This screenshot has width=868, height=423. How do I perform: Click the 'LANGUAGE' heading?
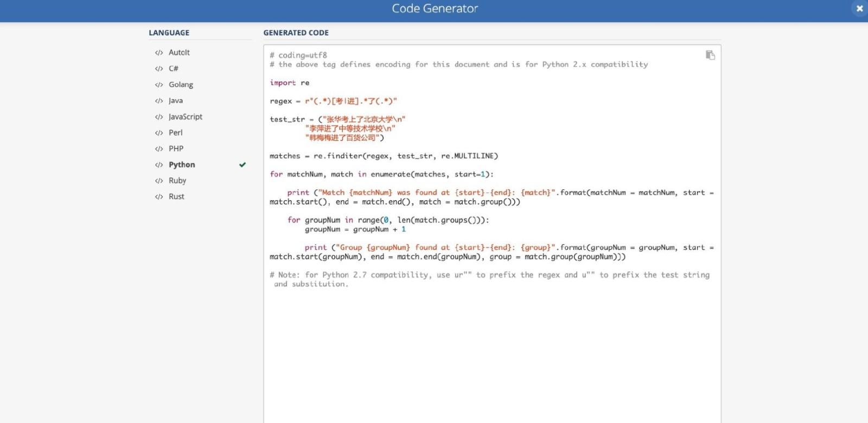tap(169, 33)
